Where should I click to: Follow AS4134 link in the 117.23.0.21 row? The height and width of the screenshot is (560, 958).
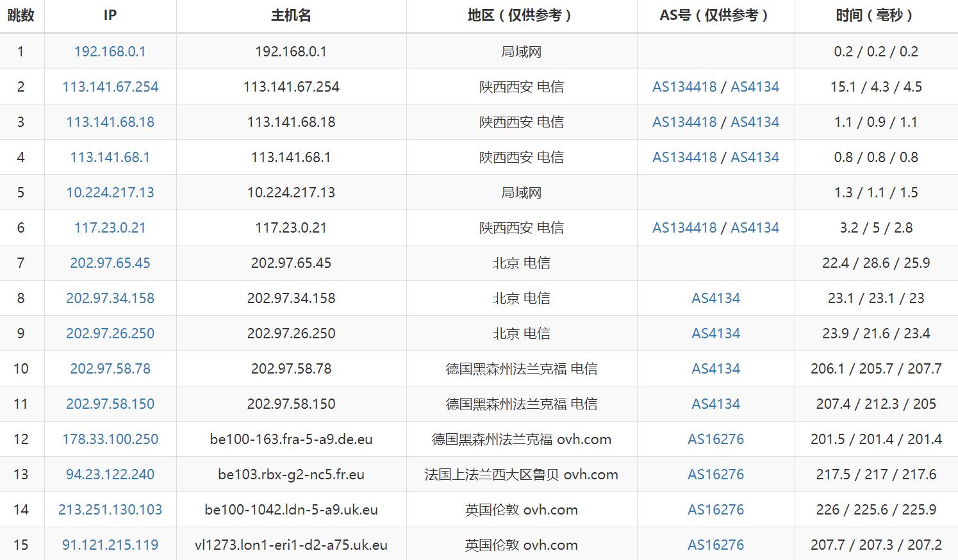(755, 227)
